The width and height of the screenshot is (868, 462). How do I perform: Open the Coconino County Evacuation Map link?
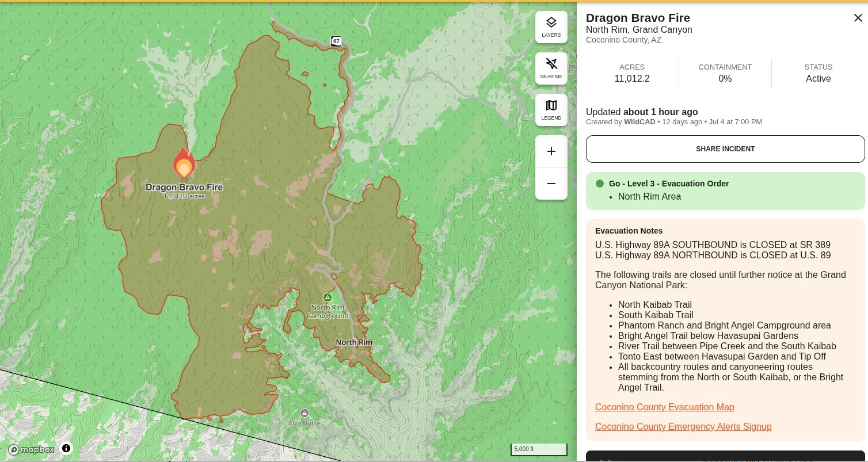click(665, 407)
